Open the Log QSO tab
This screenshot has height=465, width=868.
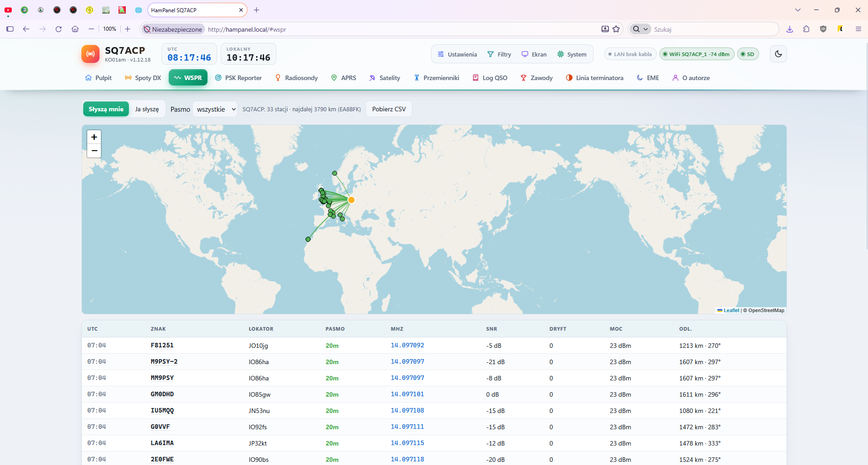490,78
